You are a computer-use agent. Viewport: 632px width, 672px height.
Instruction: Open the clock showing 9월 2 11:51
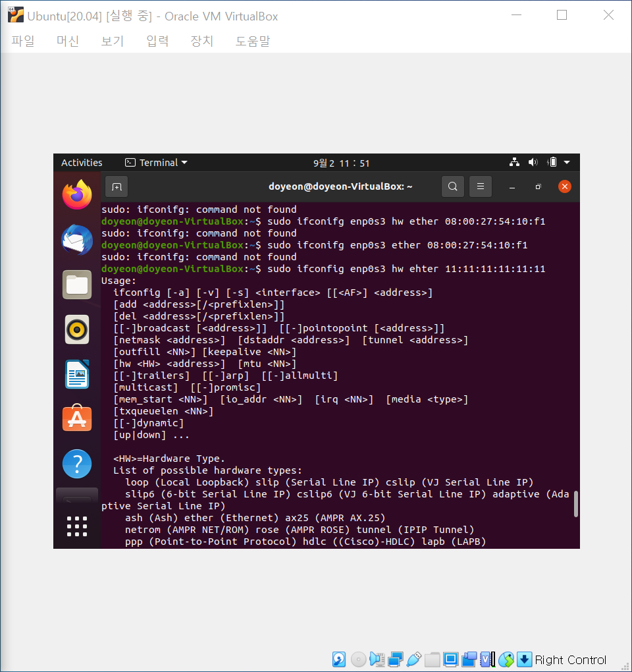341,163
